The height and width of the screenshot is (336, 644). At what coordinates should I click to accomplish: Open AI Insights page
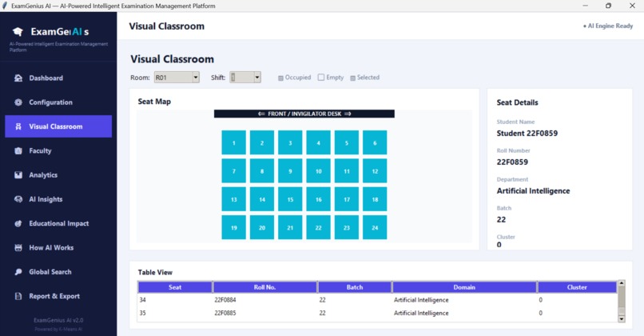click(x=58, y=199)
